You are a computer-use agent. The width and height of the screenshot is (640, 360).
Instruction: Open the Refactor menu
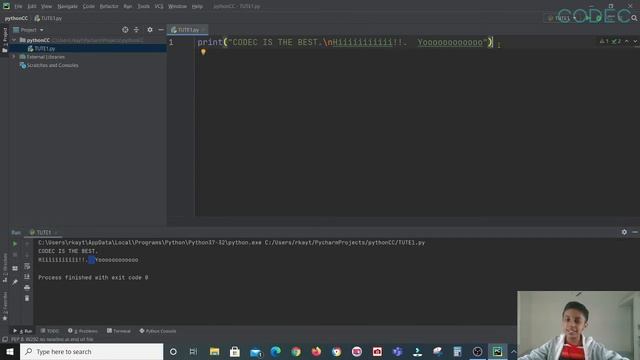[109, 7]
